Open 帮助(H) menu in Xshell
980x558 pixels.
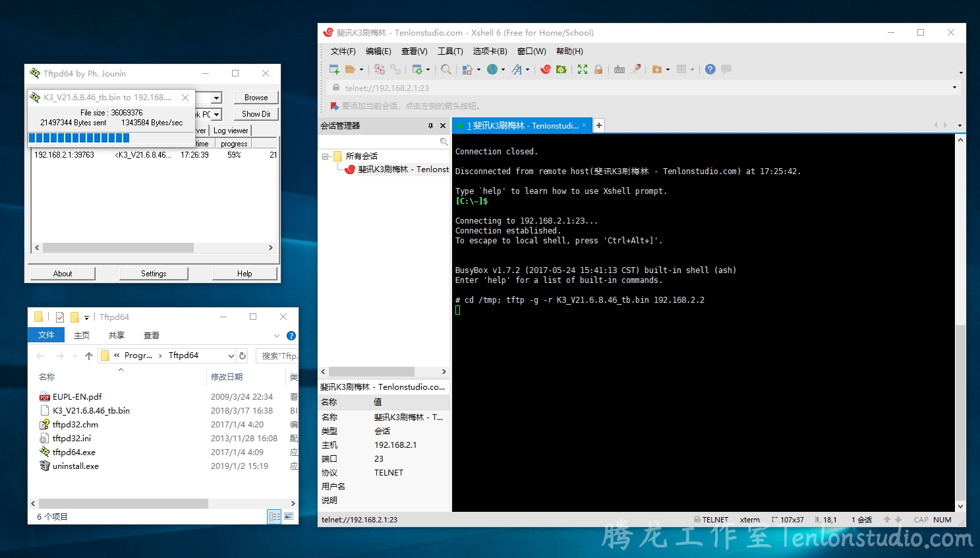click(x=569, y=51)
